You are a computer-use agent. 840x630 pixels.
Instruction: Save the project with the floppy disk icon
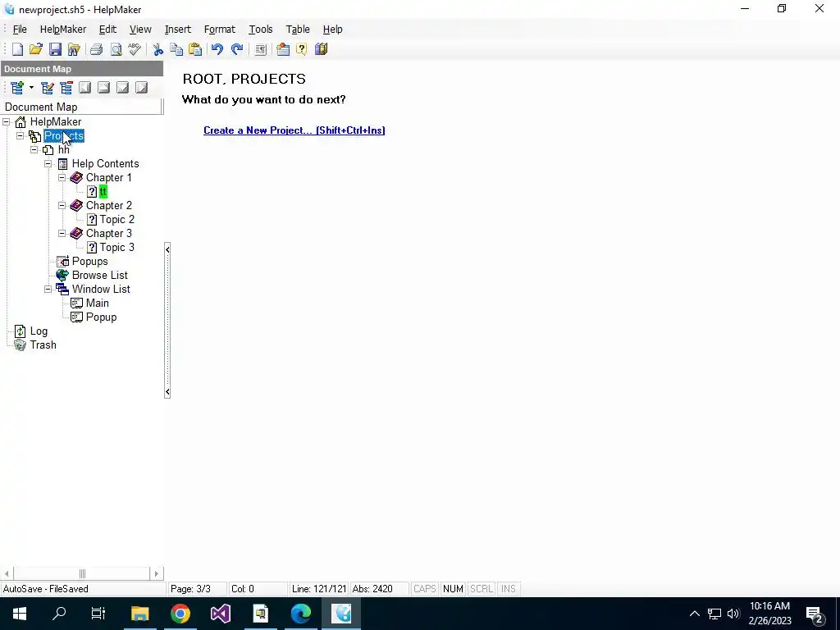(x=55, y=49)
